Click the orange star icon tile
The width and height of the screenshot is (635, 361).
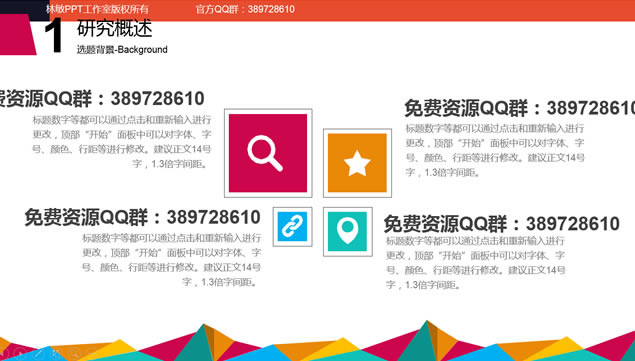click(357, 163)
